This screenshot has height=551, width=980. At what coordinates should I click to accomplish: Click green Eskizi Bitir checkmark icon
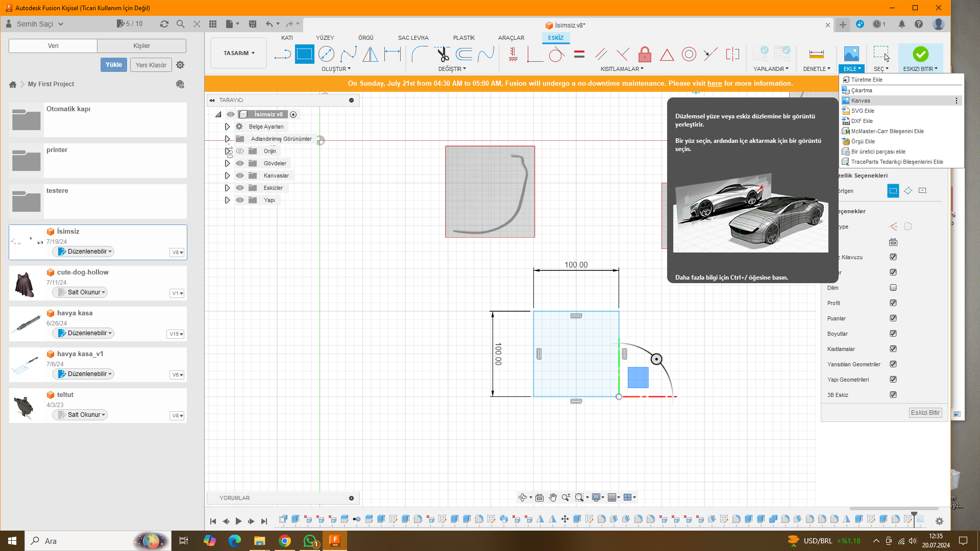[920, 54]
